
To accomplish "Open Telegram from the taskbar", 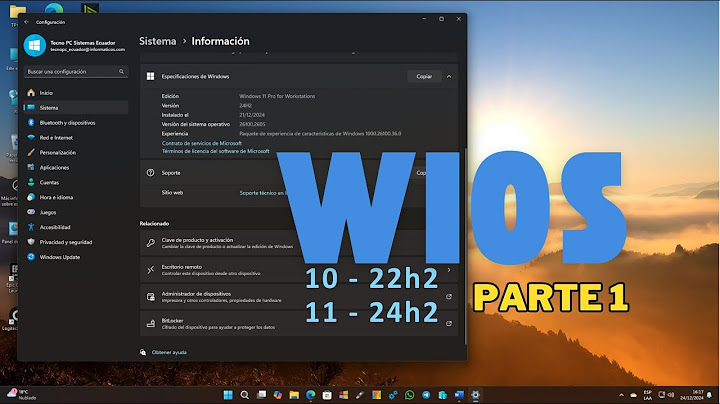I will tap(426, 395).
